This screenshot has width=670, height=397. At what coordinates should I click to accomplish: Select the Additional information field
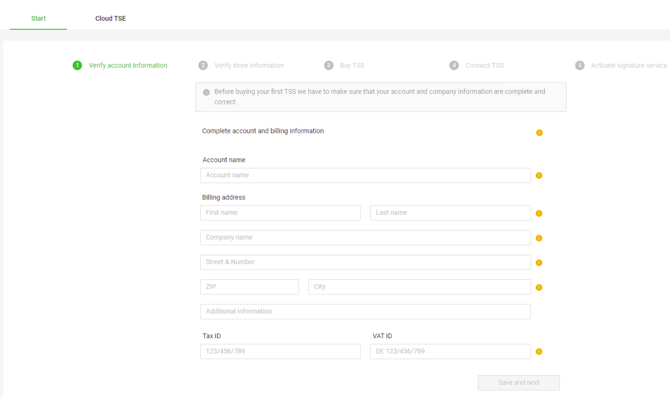point(365,312)
